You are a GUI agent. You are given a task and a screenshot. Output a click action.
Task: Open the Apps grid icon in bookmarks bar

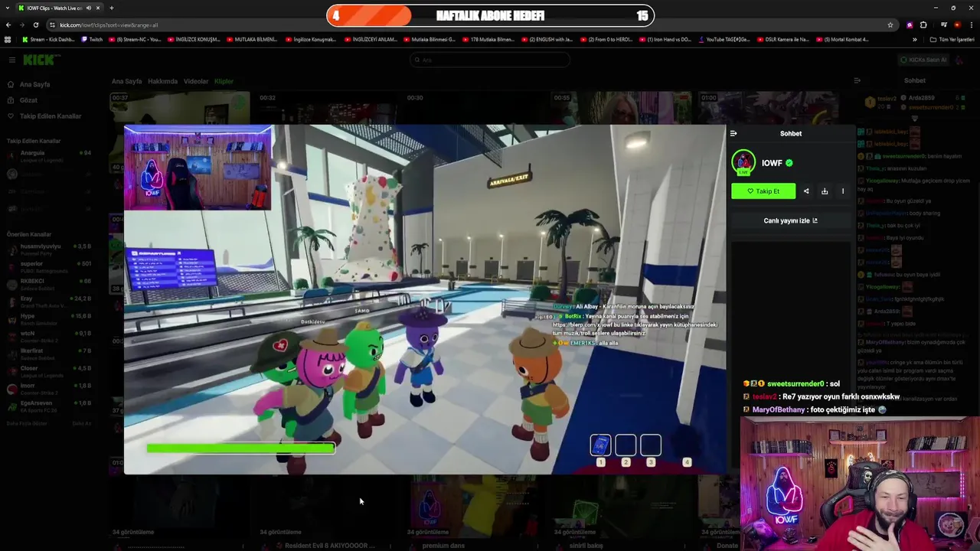coord(8,40)
